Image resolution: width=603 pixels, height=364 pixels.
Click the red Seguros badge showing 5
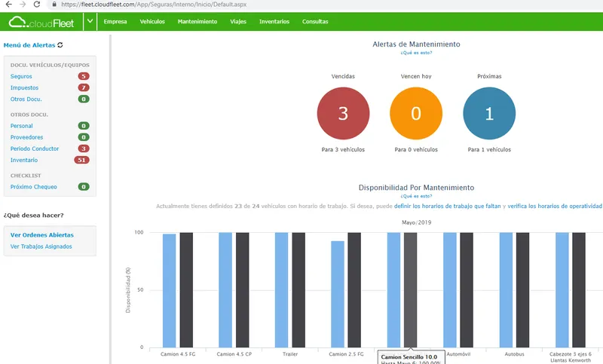pyautogui.click(x=84, y=76)
